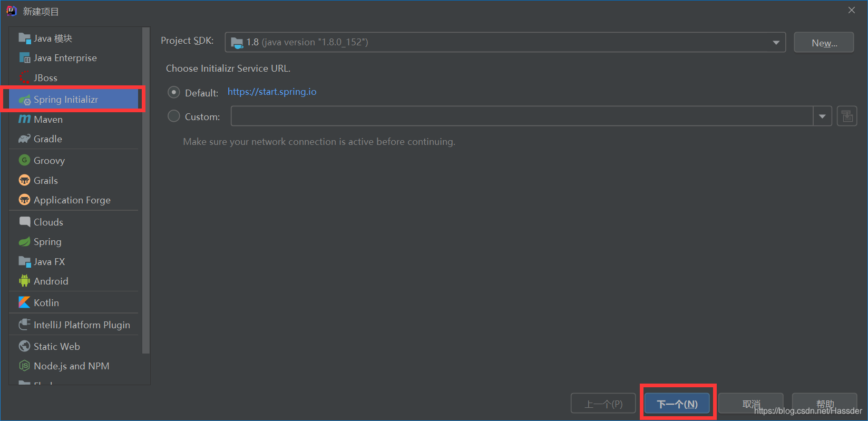Select the Default service URL radio button

173,92
